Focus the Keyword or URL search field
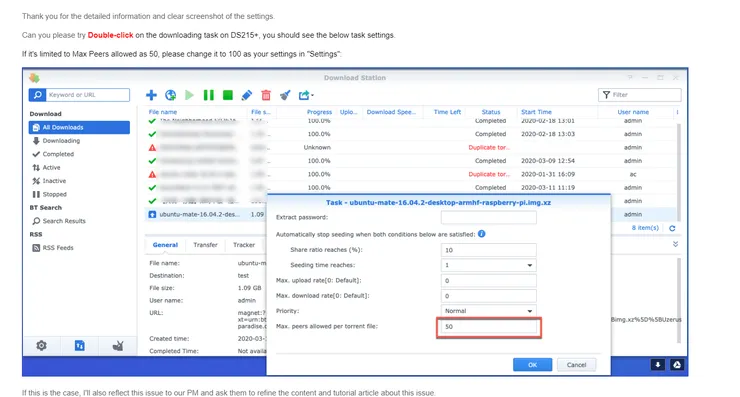Viewport: 740px width, 397px height. [x=87, y=95]
